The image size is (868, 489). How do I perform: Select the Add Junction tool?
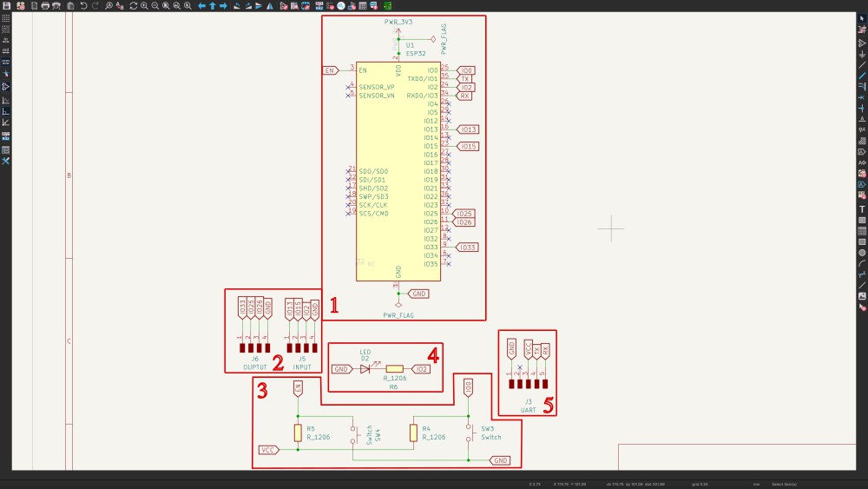(x=862, y=109)
